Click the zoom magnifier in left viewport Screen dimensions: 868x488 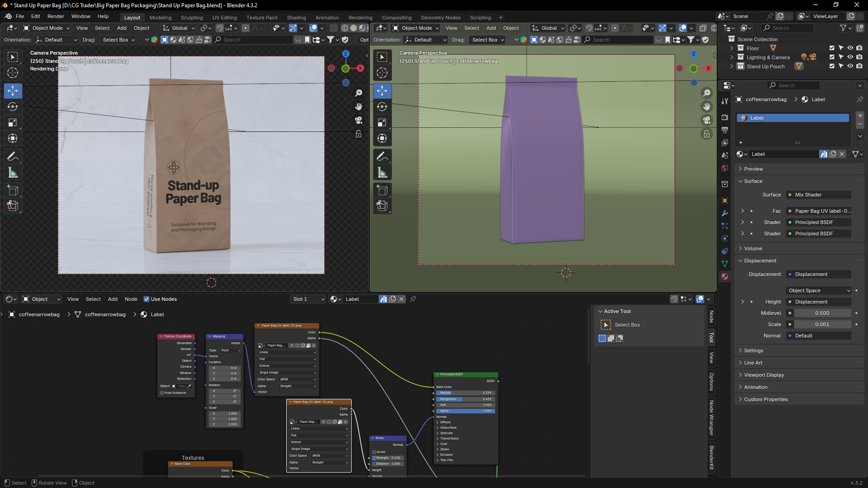pos(359,93)
